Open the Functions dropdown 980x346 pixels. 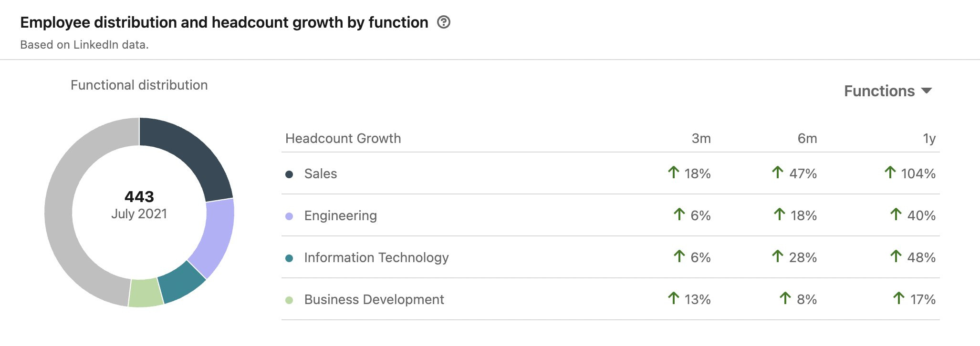[879, 91]
